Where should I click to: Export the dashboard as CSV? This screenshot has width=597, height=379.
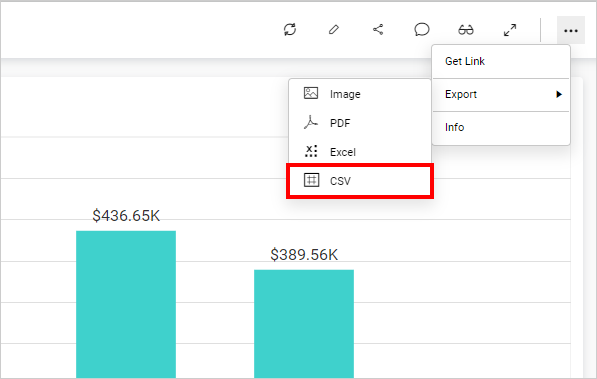click(x=360, y=181)
